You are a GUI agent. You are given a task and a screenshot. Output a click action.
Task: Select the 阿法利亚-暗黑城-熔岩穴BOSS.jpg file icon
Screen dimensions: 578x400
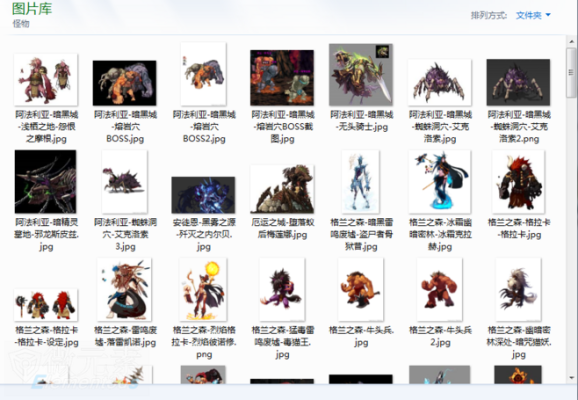125,83
